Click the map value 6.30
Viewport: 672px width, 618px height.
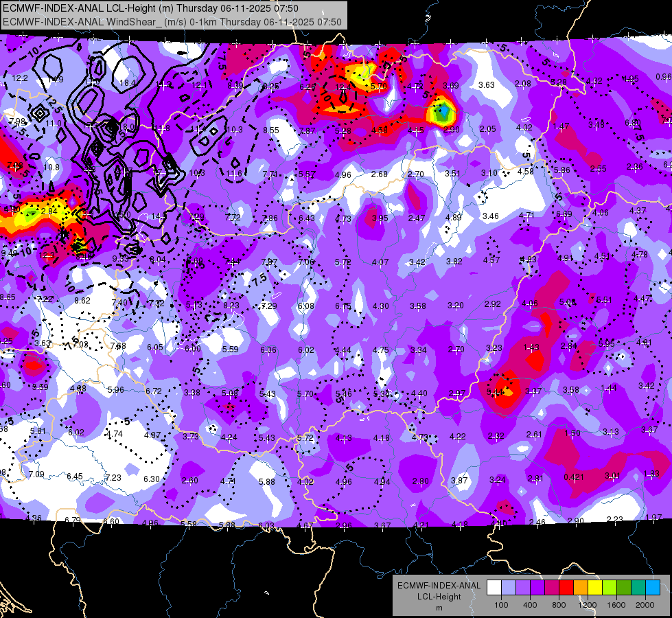coord(151,479)
